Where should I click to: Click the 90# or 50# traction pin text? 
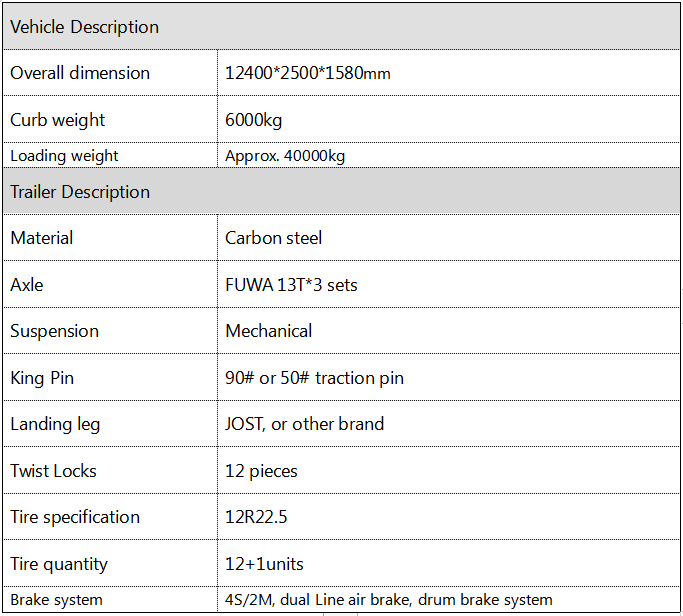314,378
